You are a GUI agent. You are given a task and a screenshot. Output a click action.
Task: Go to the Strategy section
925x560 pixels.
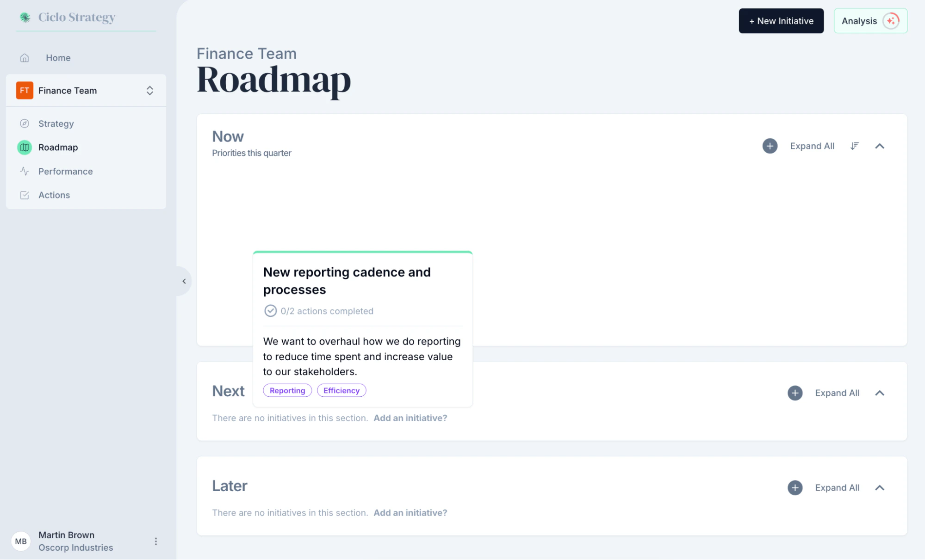56,123
